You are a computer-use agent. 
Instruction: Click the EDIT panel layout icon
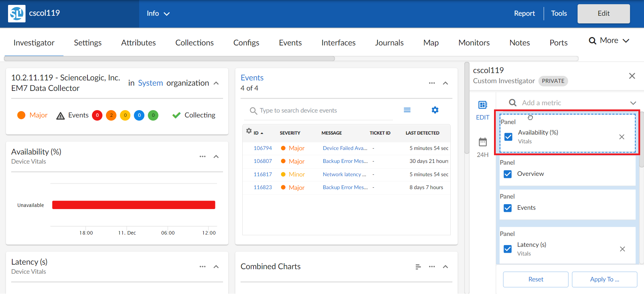coord(482,105)
